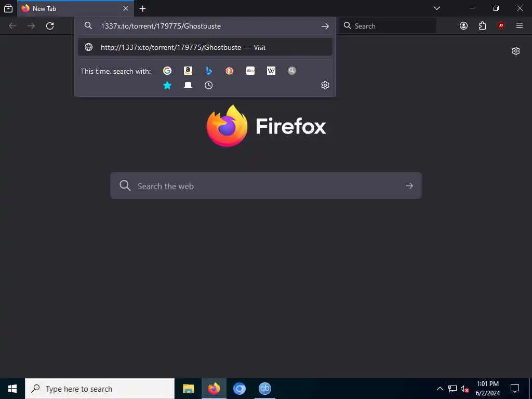Open search settings gear in URL dropdown
This screenshot has width=532, height=399.
coord(325,85)
